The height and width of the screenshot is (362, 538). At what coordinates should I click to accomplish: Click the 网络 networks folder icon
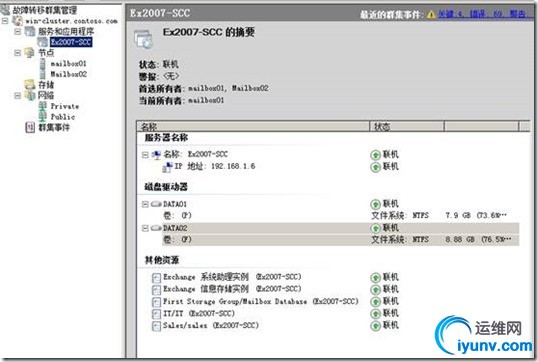(x=30, y=95)
